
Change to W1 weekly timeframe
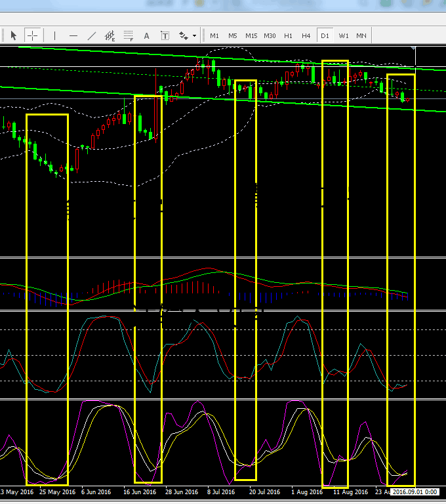(x=343, y=35)
